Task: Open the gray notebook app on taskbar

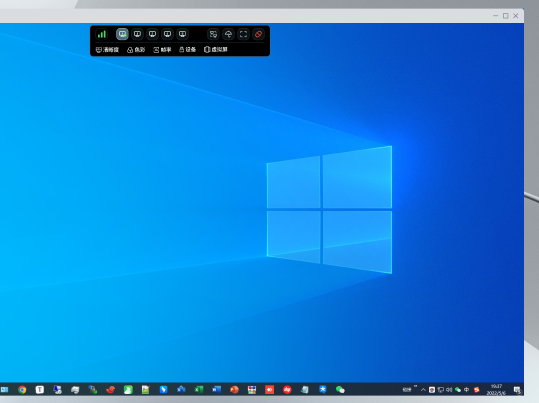Action: click(x=305, y=390)
